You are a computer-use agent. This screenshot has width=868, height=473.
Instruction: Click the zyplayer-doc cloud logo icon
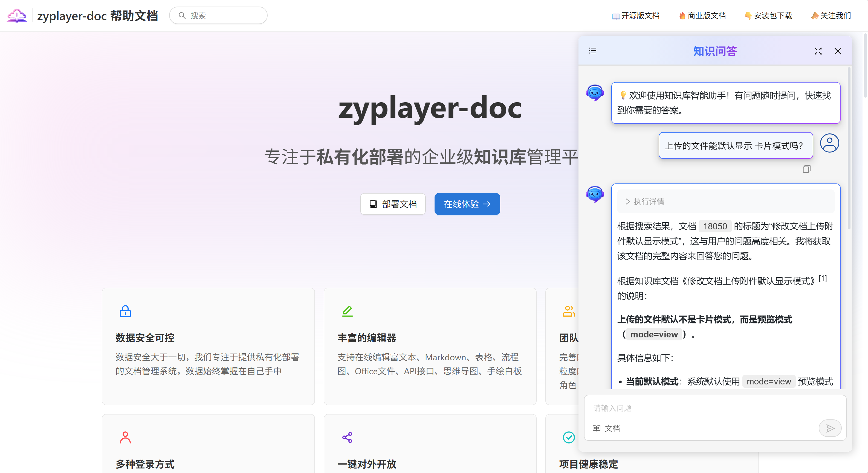pos(17,16)
